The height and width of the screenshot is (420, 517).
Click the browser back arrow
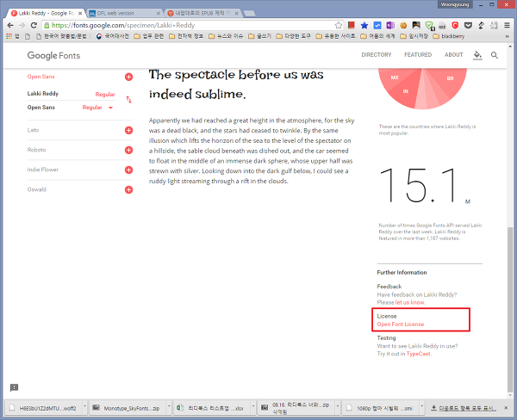tap(10, 25)
